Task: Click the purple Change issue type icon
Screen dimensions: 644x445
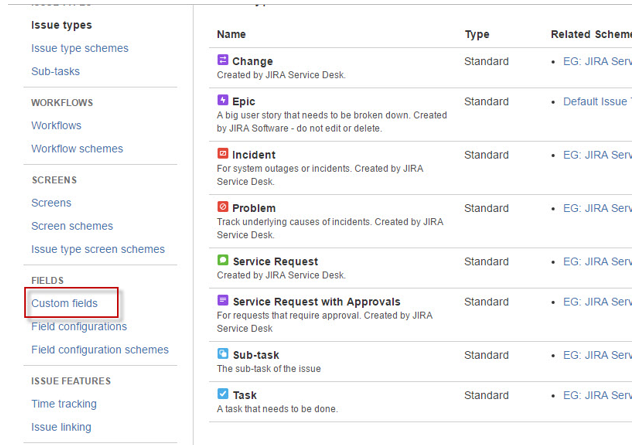Action: pos(223,60)
